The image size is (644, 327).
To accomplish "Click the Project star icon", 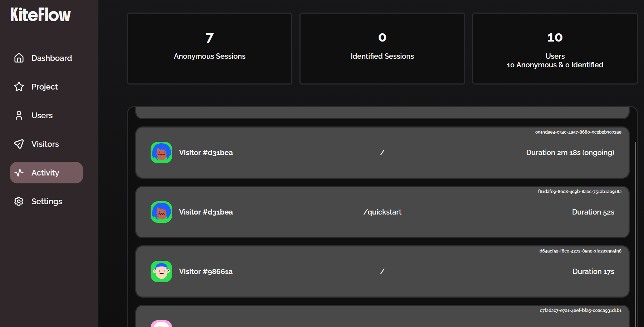I will [19, 87].
